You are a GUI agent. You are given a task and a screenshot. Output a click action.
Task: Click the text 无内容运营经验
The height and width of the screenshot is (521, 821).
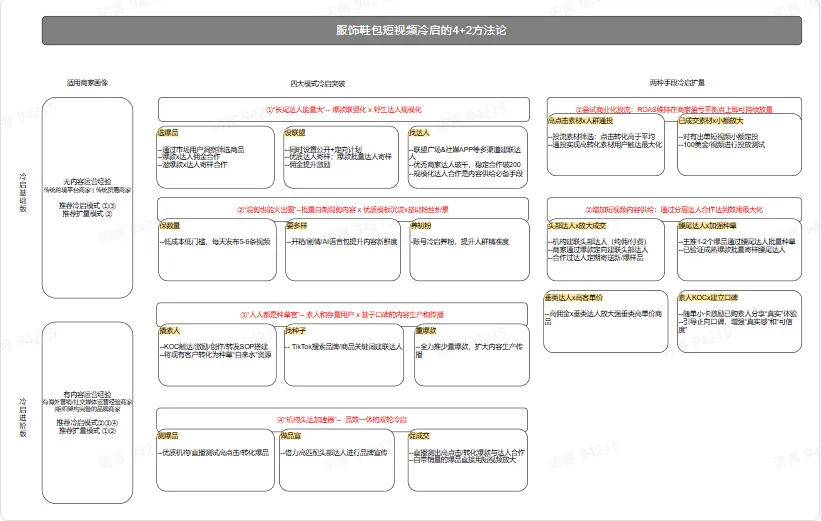pyautogui.click(x=87, y=182)
